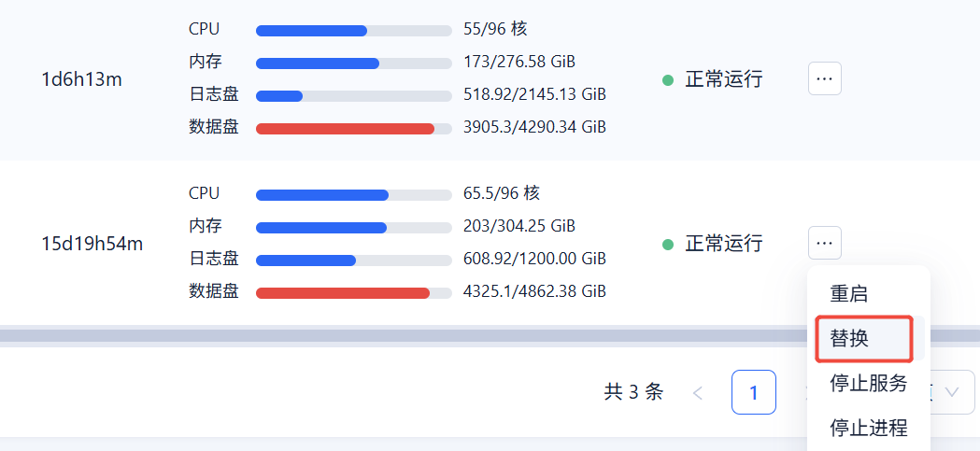Image resolution: width=980 pixels, height=451 pixels.
Task: Go to the previous page arrow
Action: click(x=698, y=392)
